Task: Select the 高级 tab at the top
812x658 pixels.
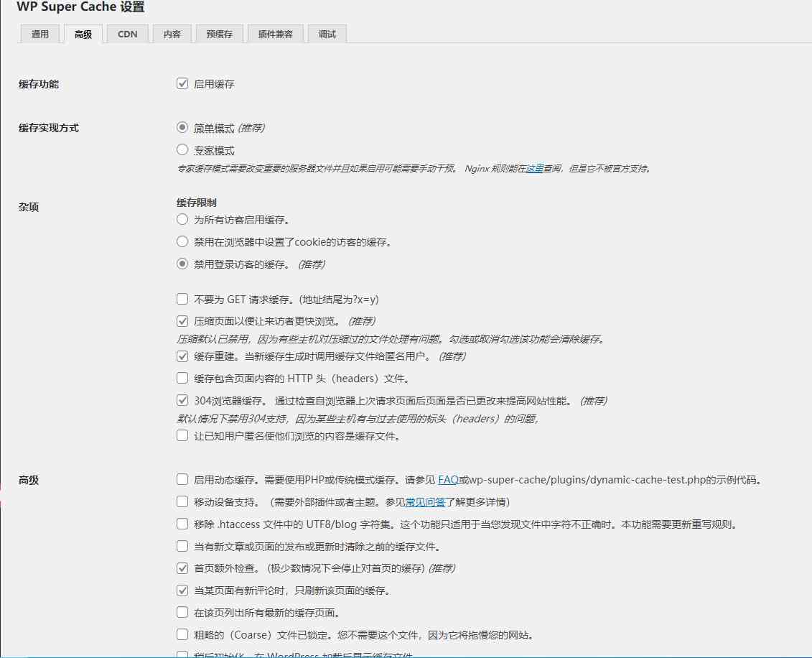Action: [x=83, y=34]
